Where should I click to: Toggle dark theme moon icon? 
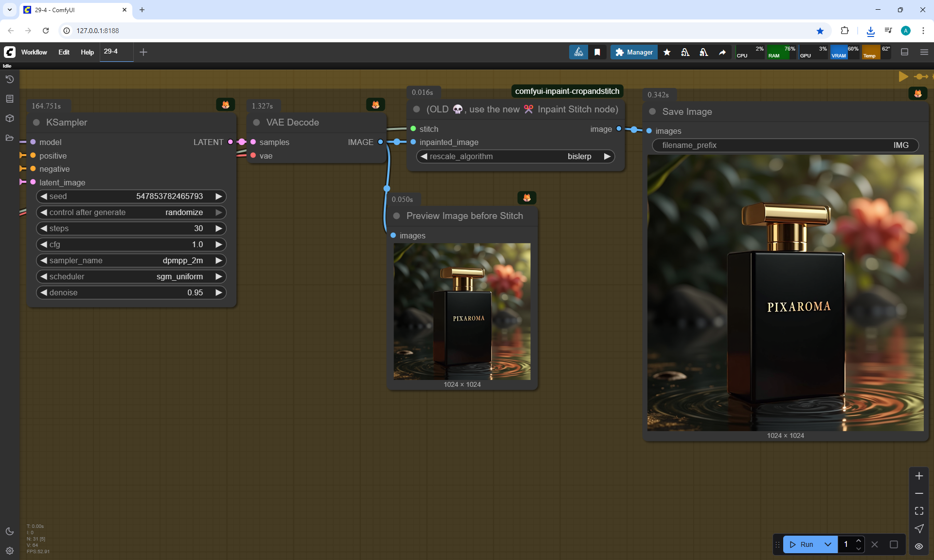pos(10,531)
